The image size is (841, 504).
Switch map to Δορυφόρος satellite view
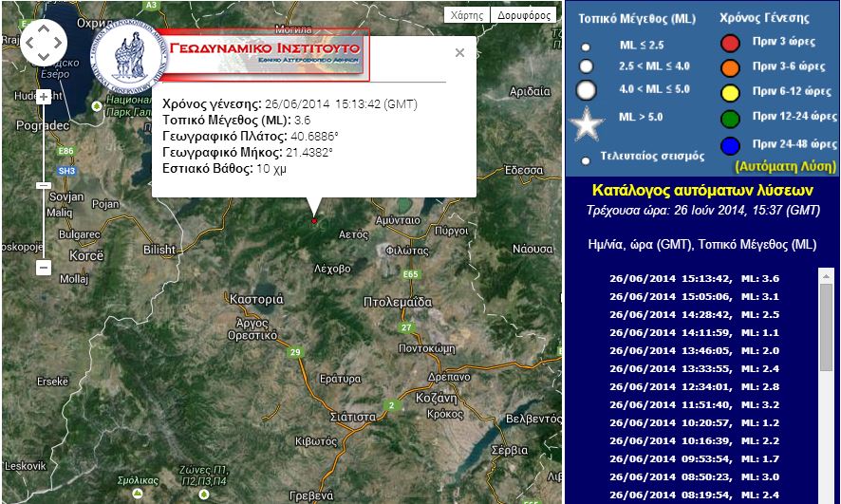[x=523, y=15]
